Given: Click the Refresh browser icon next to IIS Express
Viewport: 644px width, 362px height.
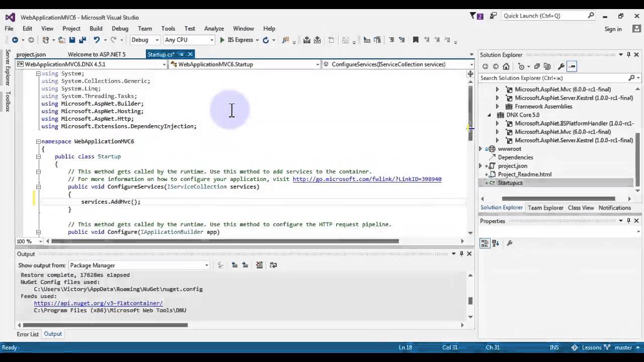Looking at the screenshot, I should [266, 40].
